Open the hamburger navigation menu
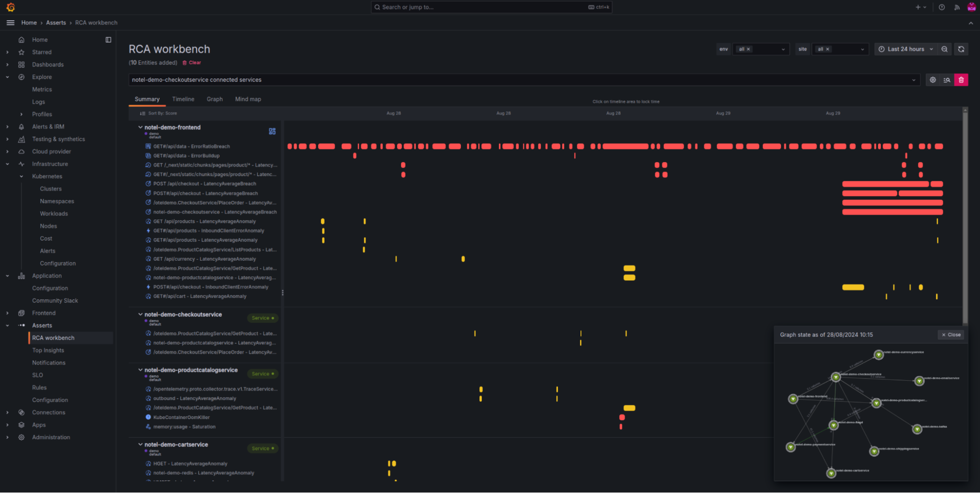 coord(10,23)
